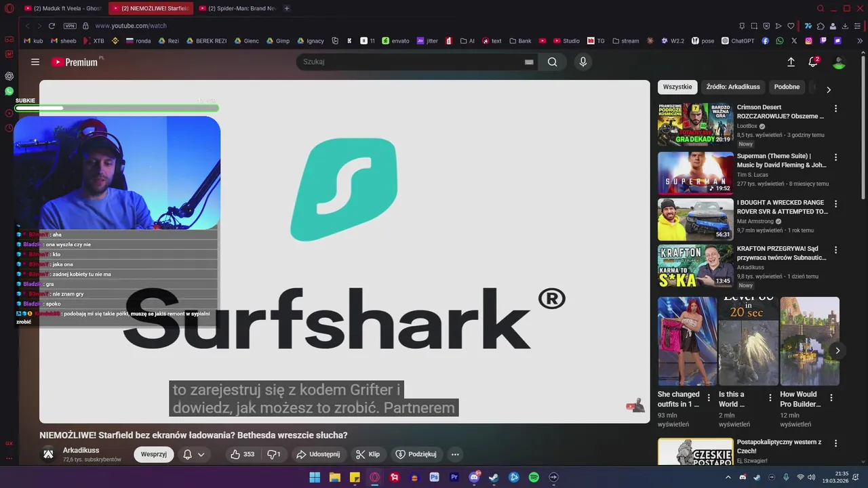Reload the page in Opera
868x488 pixels.
pos(52,26)
